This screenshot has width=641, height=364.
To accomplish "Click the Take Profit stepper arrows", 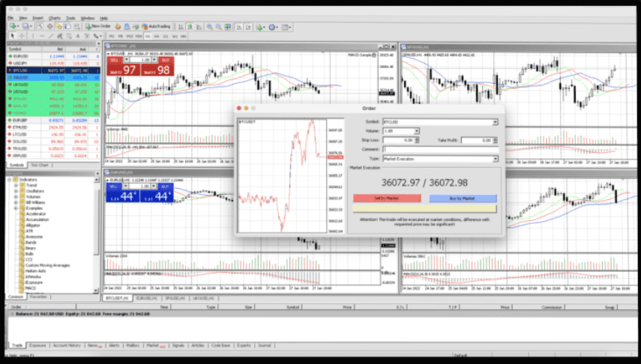I will pos(495,140).
